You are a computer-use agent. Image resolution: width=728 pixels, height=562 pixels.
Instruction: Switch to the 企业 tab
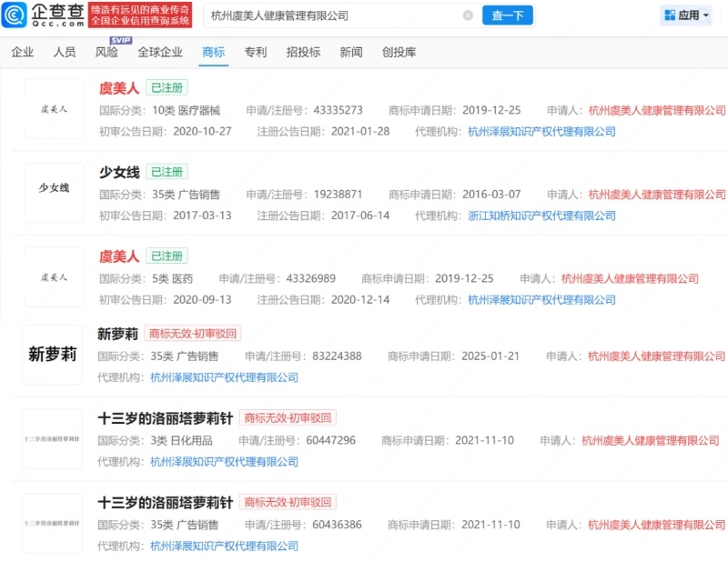[x=22, y=52]
